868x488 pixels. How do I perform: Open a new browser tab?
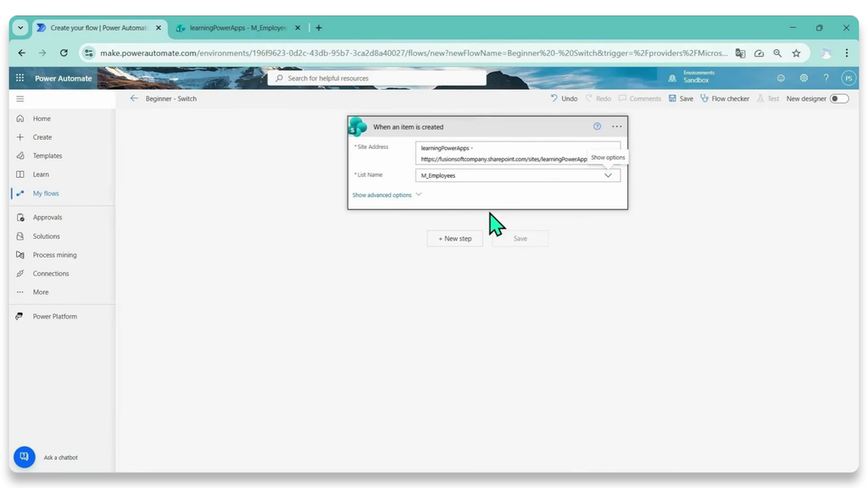(319, 28)
